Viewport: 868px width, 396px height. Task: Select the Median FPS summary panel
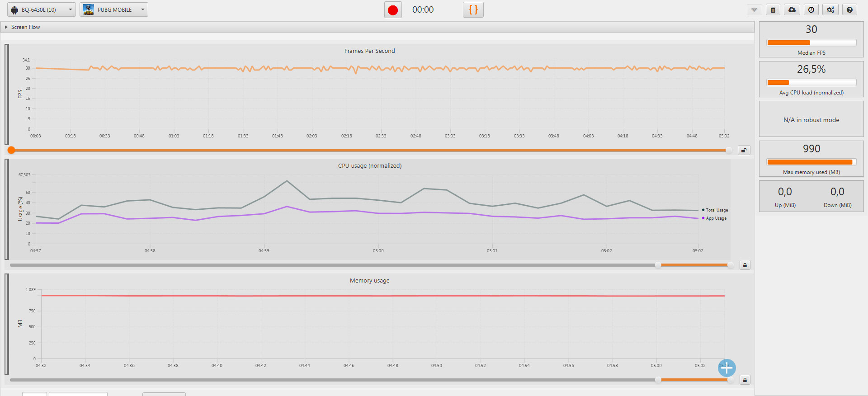click(811, 39)
